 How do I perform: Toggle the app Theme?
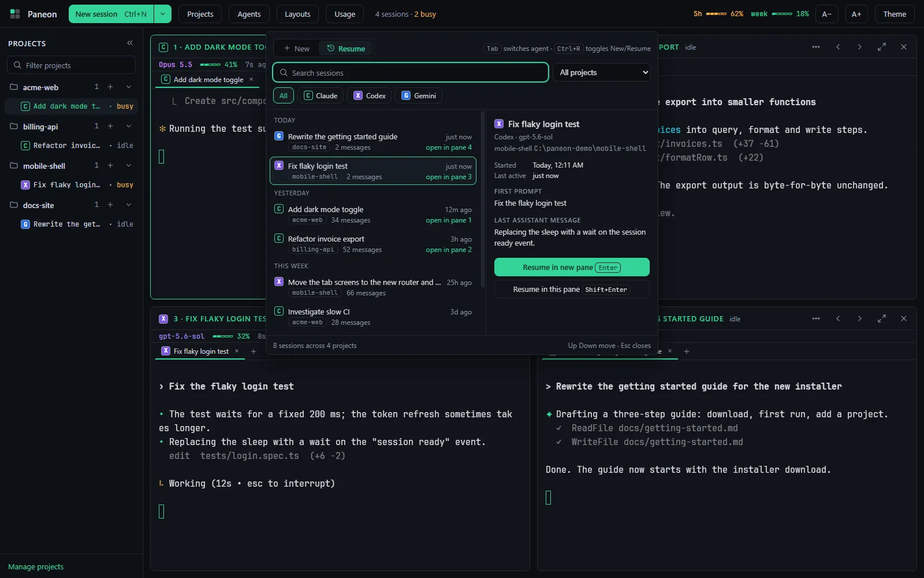pyautogui.click(x=895, y=14)
